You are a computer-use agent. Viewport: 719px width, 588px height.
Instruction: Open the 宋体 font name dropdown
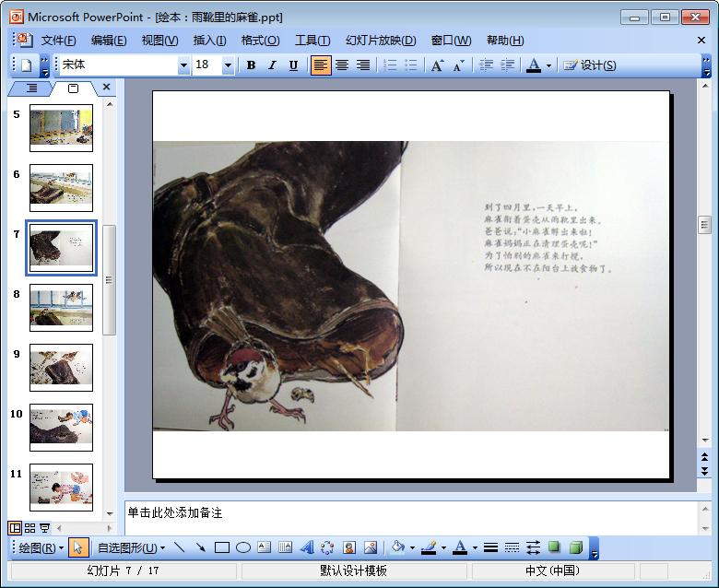(183, 65)
